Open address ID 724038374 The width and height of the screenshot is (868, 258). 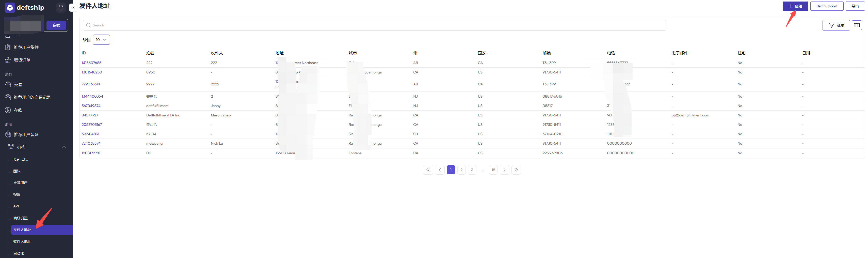click(x=91, y=144)
